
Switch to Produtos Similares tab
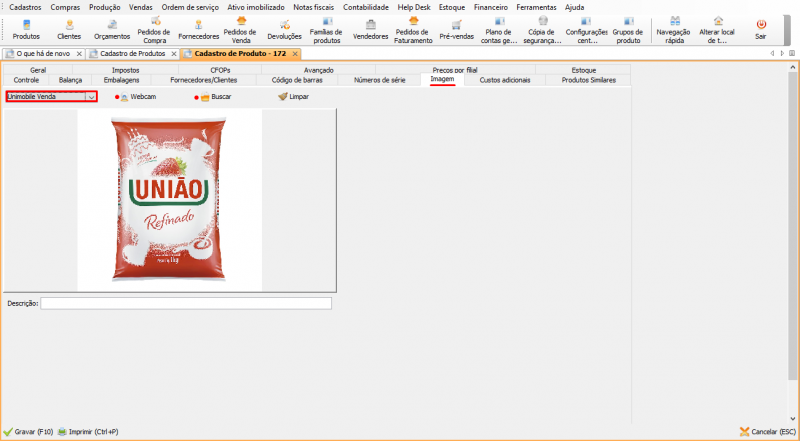coord(589,80)
